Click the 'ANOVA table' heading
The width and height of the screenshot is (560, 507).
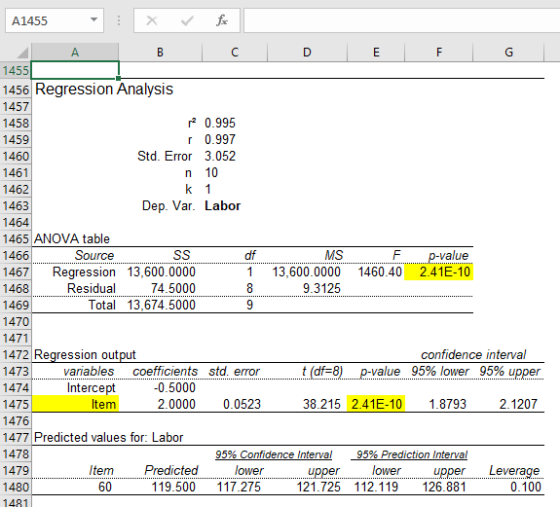point(72,239)
